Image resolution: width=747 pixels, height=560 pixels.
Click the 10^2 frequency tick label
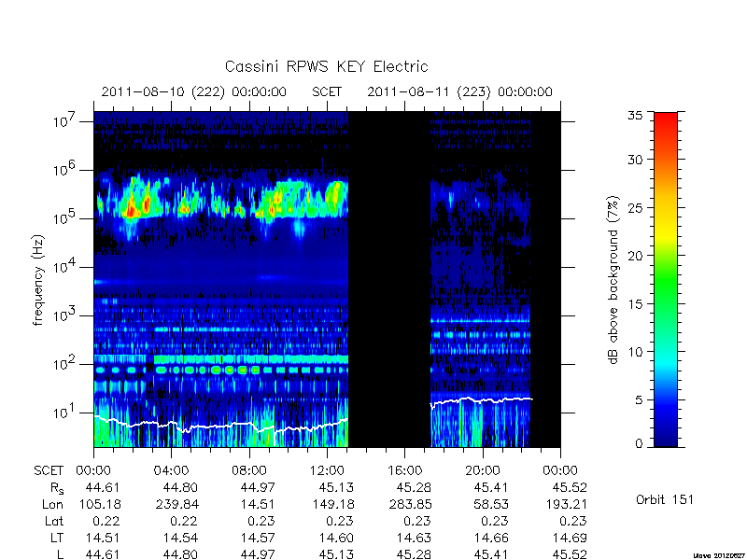coord(64,363)
